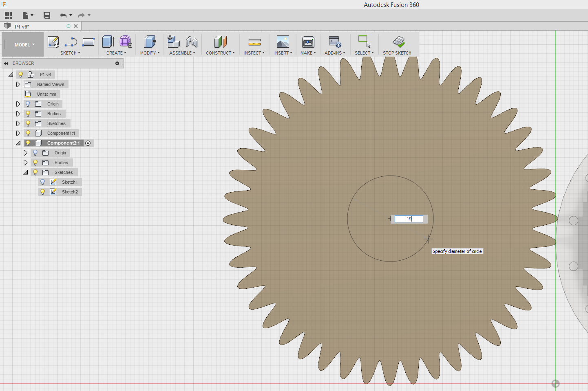The width and height of the screenshot is (588, 391).
Task: Select the Offset Plane construct tool
Action: pyautogui.click(x=220, y=42)
